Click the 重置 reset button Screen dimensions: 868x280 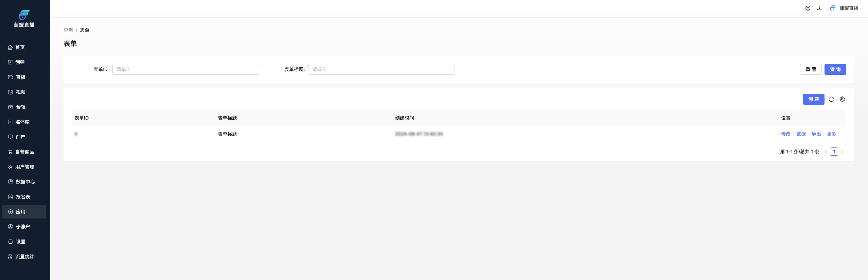coord(811,69)
